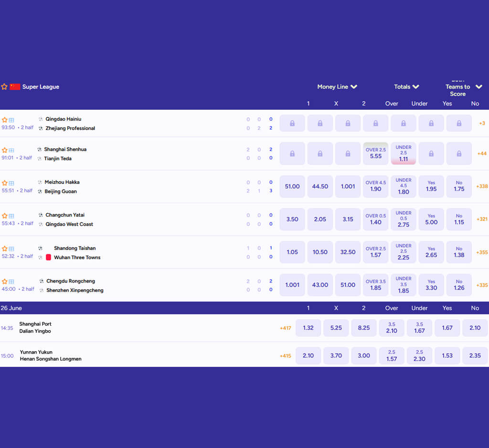Pick both teams score Yes 3.30

pyautogui.click(x=431, y=285)
